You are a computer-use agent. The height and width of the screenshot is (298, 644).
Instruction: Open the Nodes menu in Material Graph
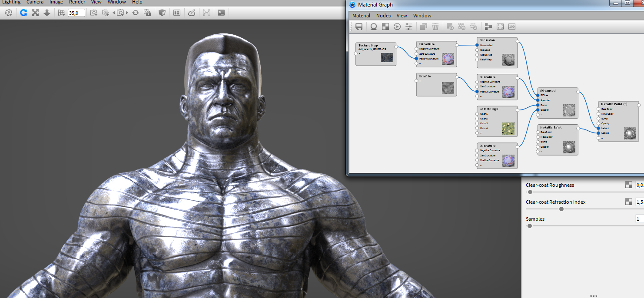coord(383,16)
